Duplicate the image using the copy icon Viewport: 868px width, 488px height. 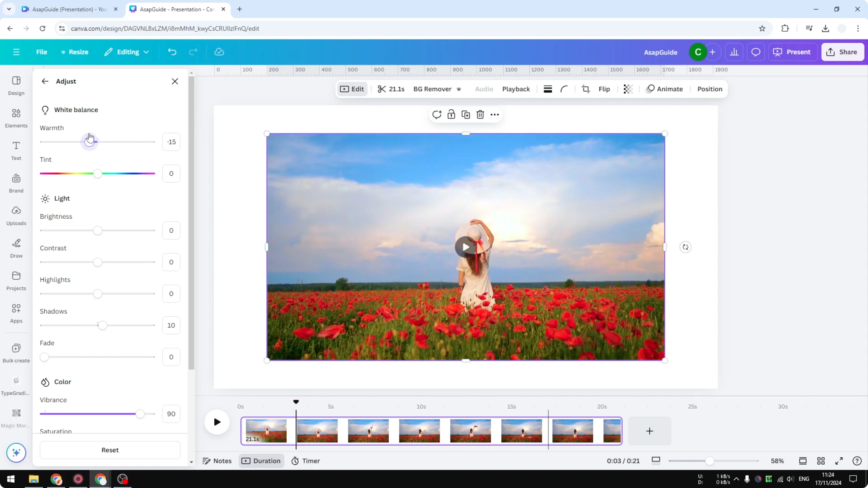tap(466, 115)
